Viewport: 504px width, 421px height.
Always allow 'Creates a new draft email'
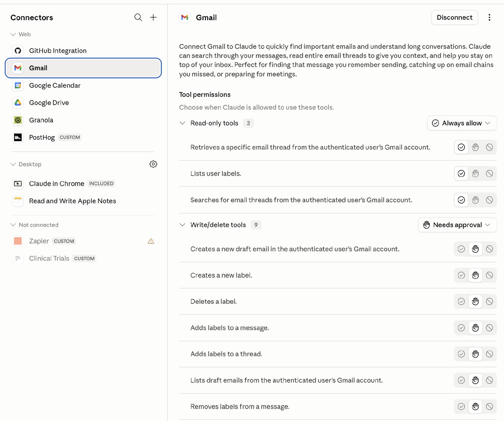pyautogui.click(x=461, y=249)
